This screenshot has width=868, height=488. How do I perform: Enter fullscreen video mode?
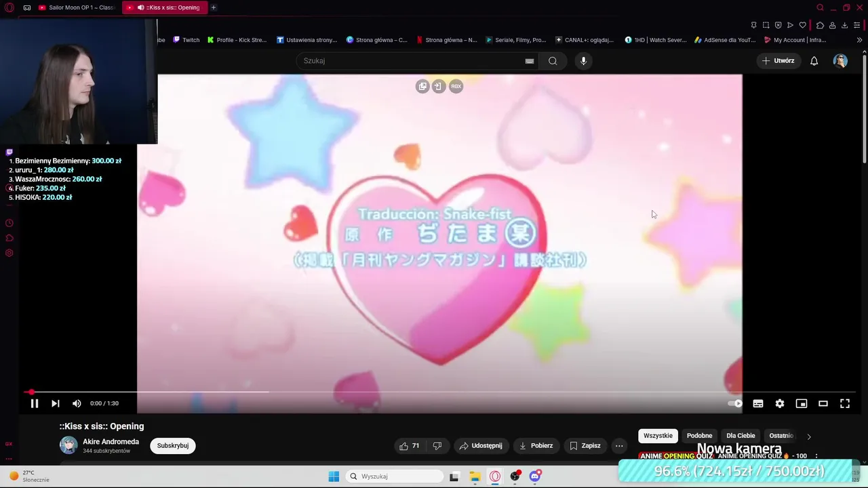[x=845, y=403]
